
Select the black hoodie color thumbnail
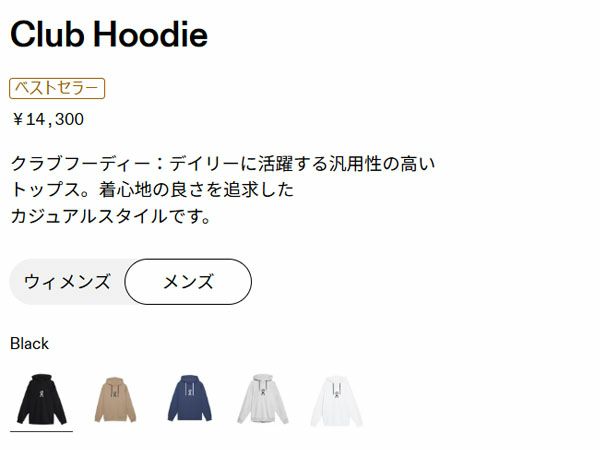click(x=42, y=399)
